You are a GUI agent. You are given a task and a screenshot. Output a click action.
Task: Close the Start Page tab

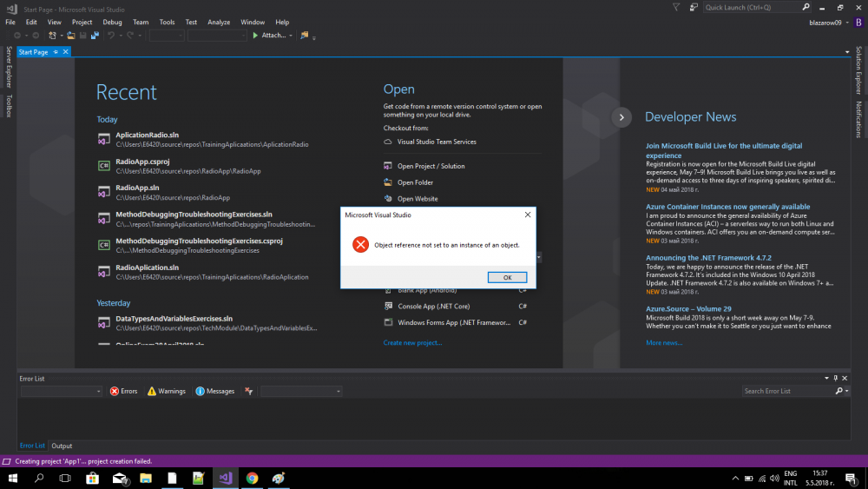pos(65,52)
